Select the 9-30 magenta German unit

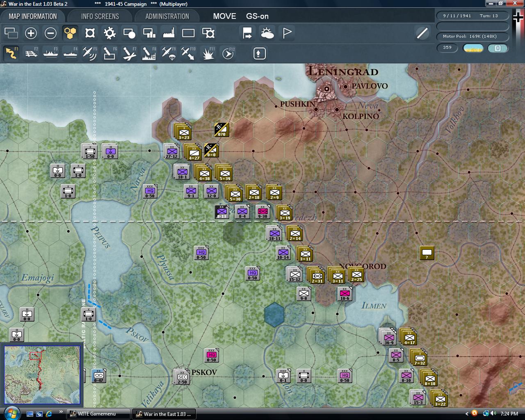[263, 212]
